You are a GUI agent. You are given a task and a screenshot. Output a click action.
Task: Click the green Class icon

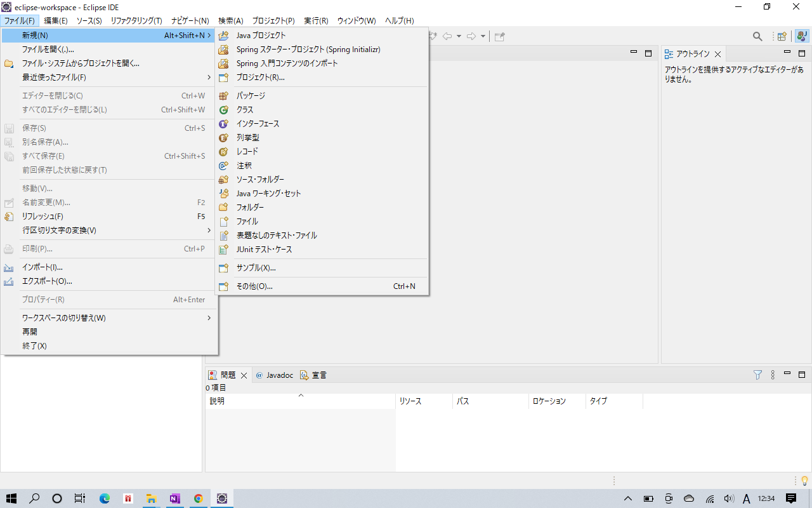click(x=223, y=110)
